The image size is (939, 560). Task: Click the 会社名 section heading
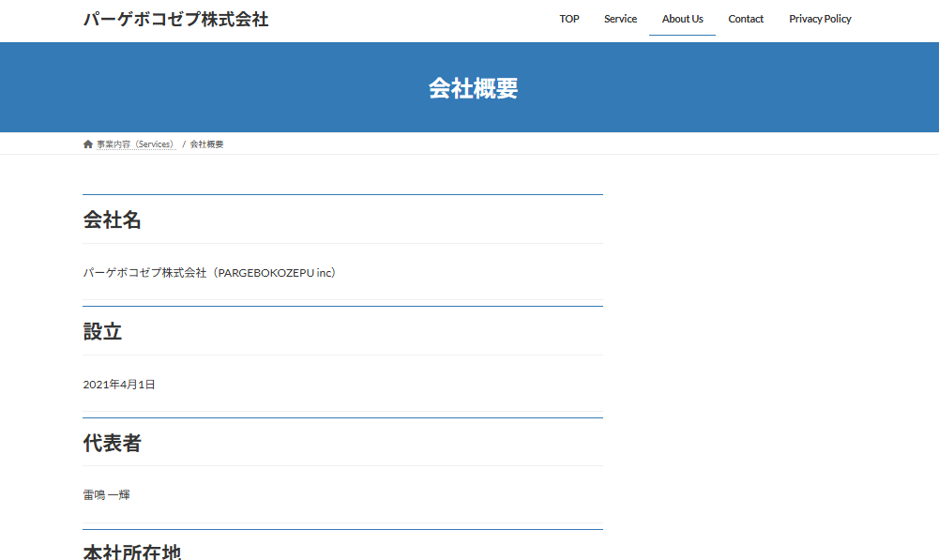coord(113,220)
